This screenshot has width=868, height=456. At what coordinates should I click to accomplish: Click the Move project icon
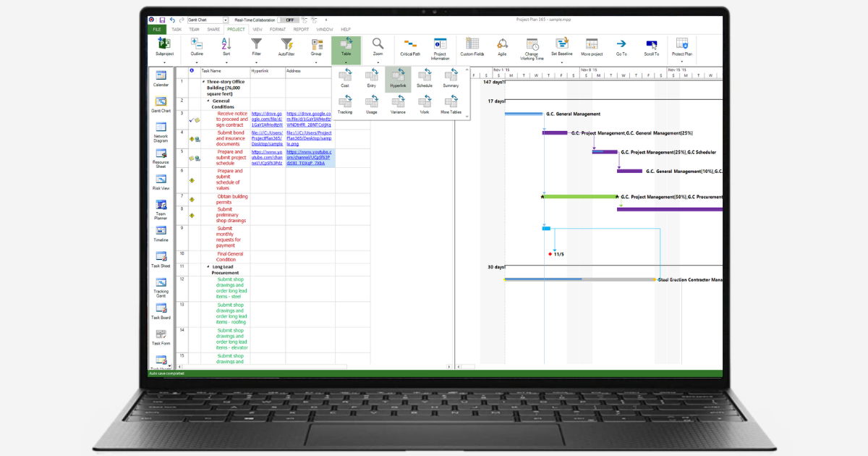pos(592,43)
